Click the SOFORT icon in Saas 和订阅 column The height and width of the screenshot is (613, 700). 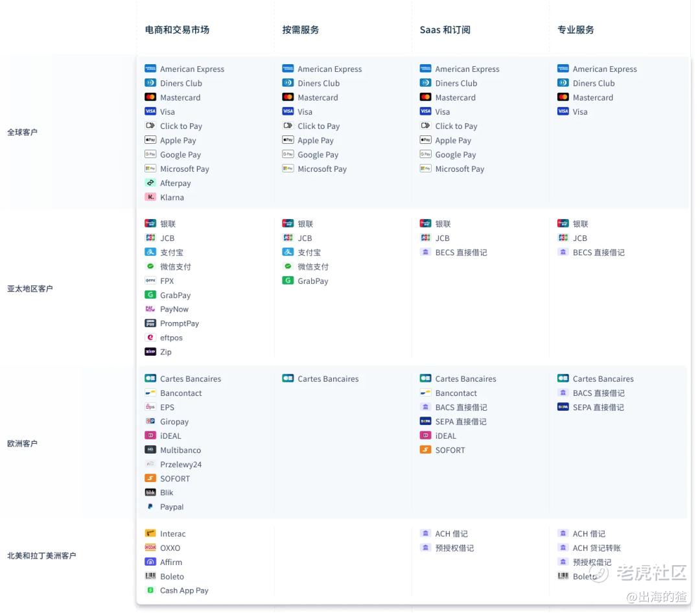point(425,450)
